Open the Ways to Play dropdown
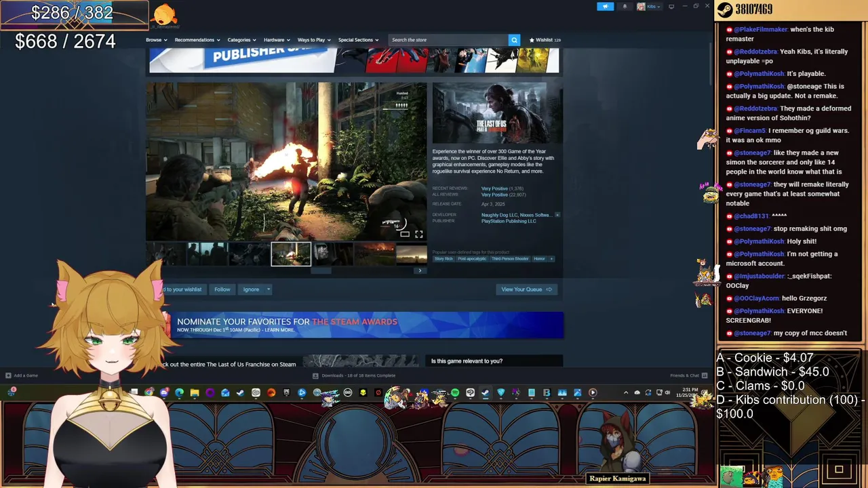 (x=314, y=40)
